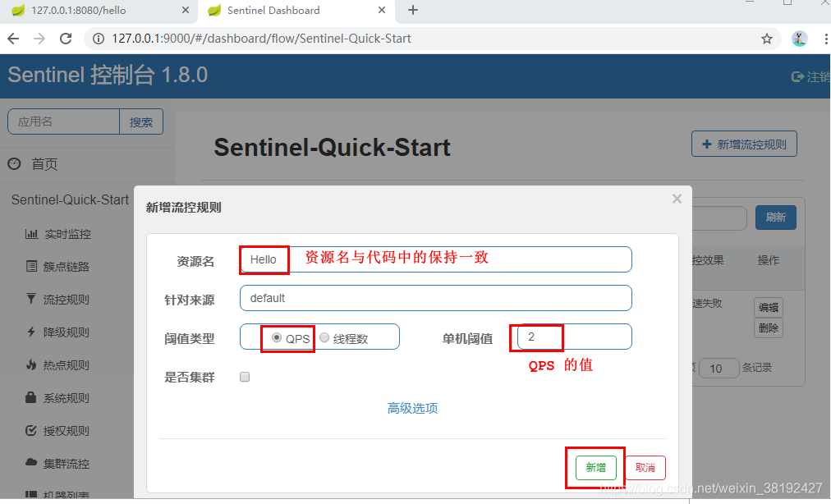Open 实时监控 real-time monitoring
Screen dimensions: 831x504
tap(68, 234)
